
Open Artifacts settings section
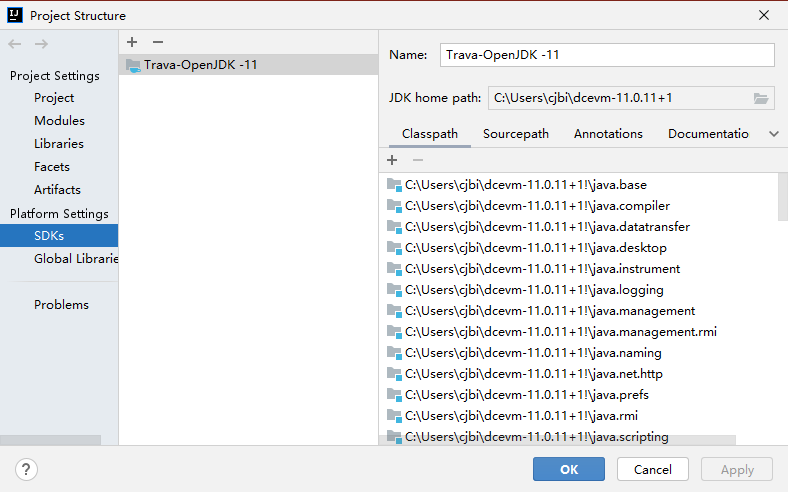pyautogui.click(x=57, y=190)
